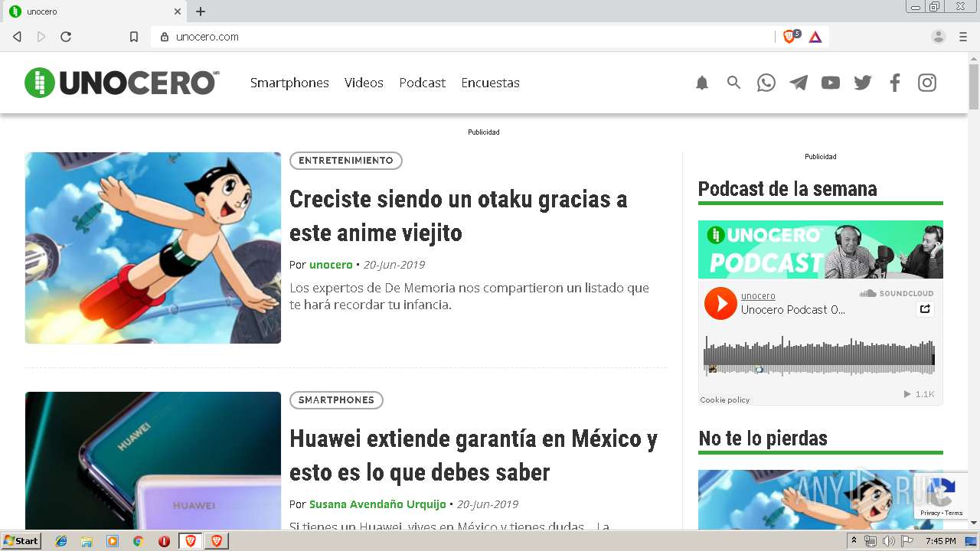Screen dimensions: 980x551
Task: Open a new browser tab
Action: point(201,11)
